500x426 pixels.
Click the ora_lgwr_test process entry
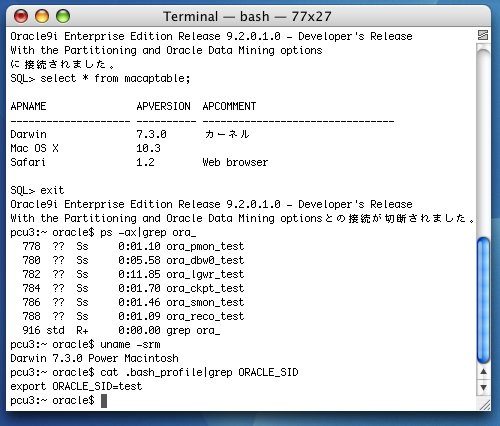pos(205,274)
